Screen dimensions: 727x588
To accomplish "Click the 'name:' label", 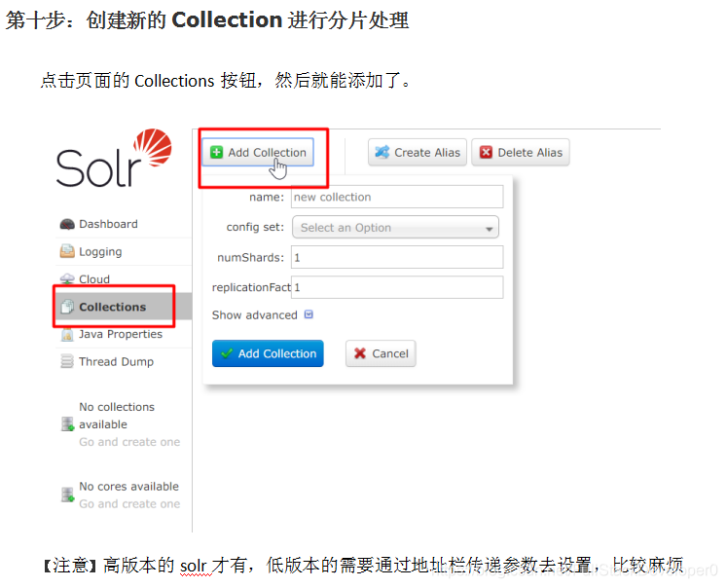I will [267, 198].
